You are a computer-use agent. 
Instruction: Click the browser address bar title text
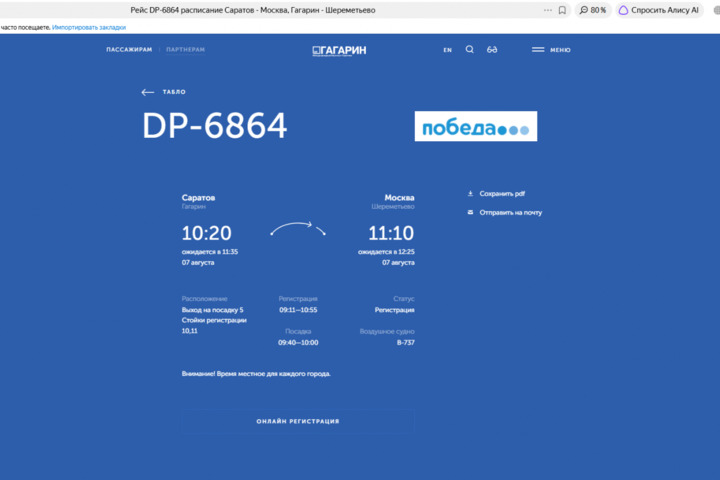point(253,10)
